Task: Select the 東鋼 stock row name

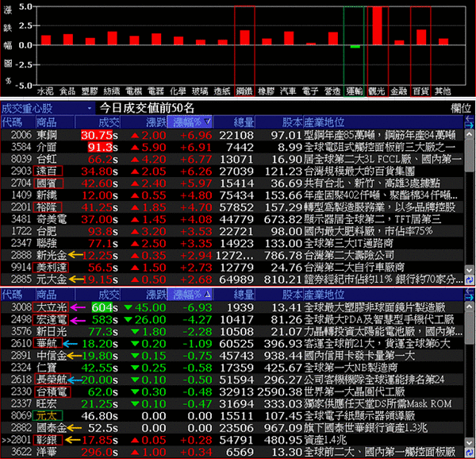Action: [x=47, y=135]
